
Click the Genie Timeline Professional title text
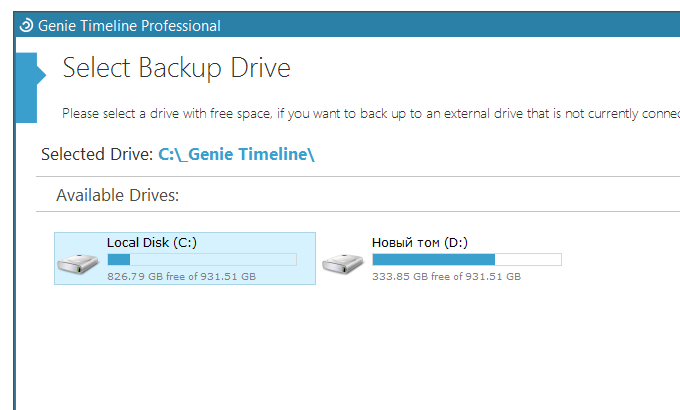[x=129, y=26]
